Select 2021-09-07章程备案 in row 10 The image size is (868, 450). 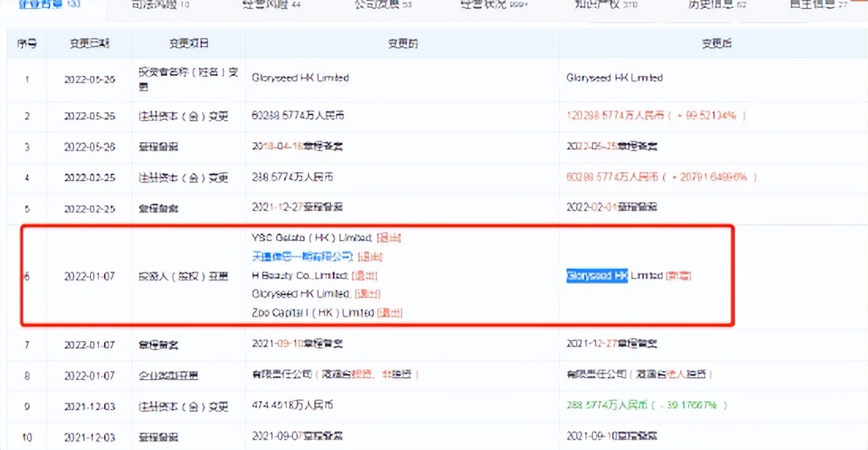pyautogui.click(x=297, y=436)
